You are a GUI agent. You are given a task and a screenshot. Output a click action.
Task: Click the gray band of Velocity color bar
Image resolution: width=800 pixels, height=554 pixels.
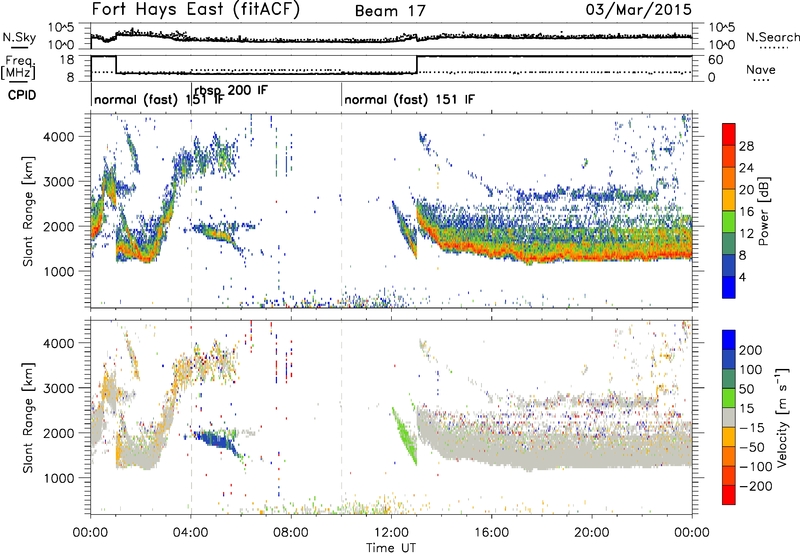click(x=729, y=417)
